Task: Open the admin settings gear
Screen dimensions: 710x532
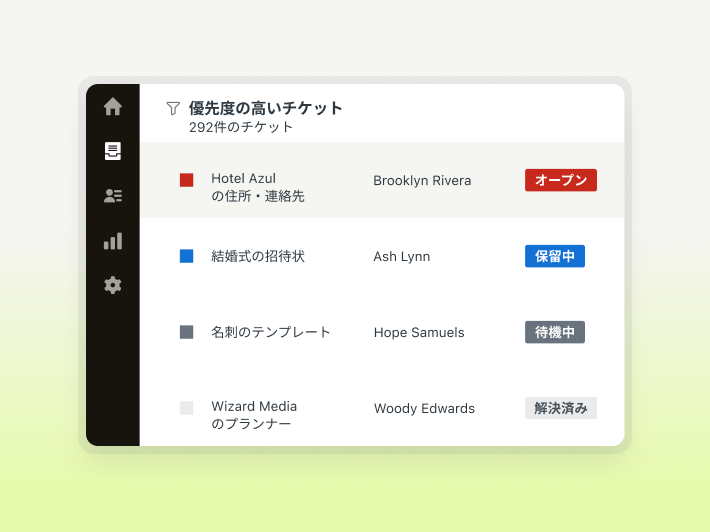Action: click(113, 285)
